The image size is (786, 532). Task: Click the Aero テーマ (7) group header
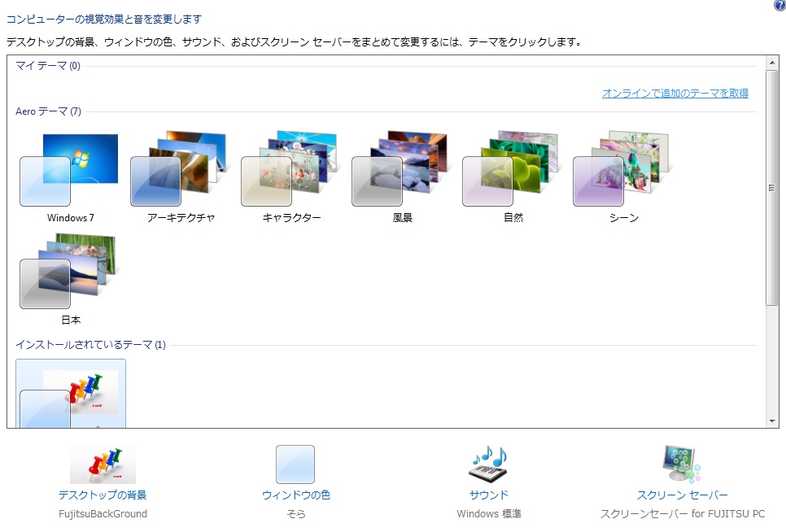(x=48, y=111)
